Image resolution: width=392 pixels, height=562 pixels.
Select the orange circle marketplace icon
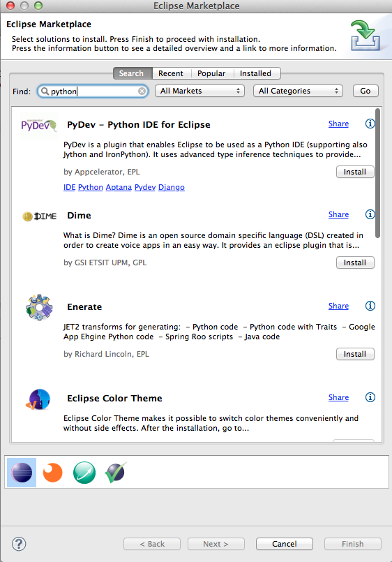click(x=52, y=473)
